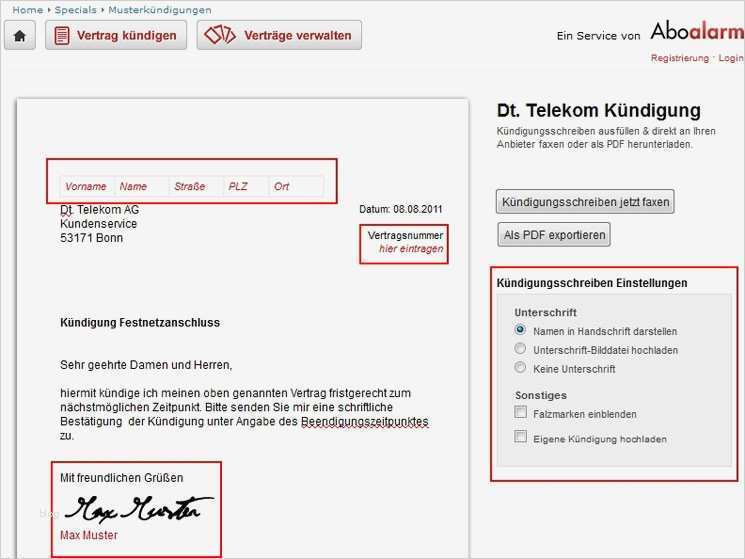Click the 53171 Bonn address line
This screenshot has height=559, width=745.
coord(91,238)
